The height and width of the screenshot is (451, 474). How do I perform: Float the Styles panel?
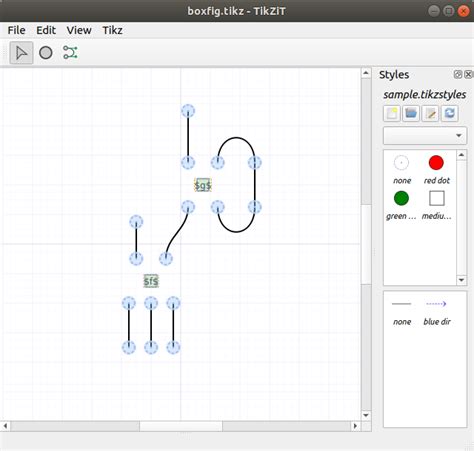coord(458,74)
